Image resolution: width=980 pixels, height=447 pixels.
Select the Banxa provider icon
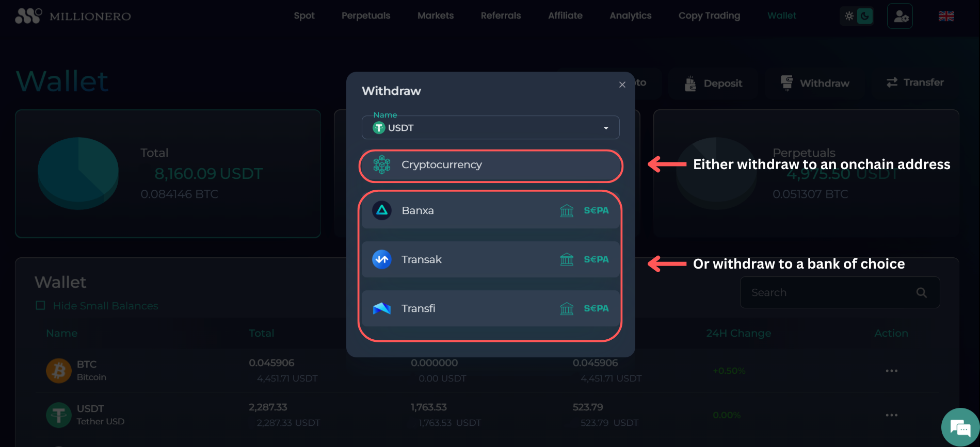[x=382, y=210]
